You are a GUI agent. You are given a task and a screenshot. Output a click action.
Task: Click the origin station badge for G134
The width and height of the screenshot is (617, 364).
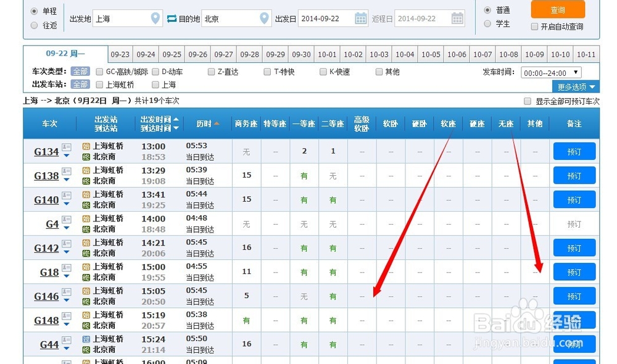(86, 146)
